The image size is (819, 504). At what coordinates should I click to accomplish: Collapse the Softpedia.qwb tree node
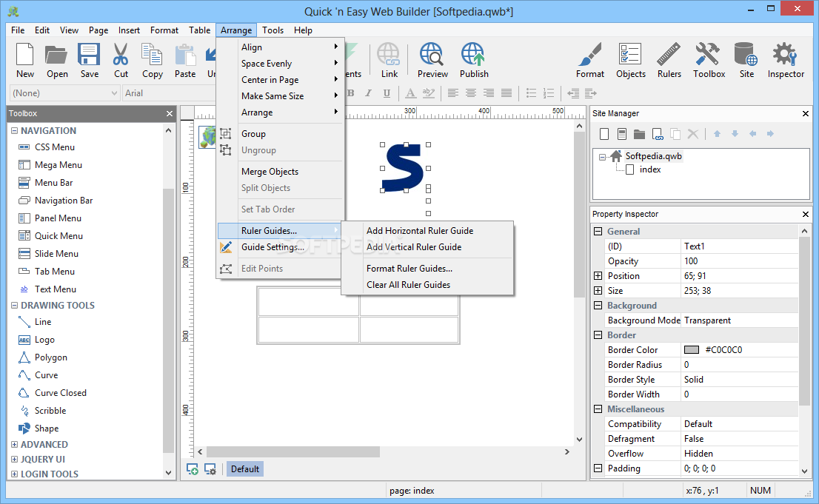pos(602,157)
